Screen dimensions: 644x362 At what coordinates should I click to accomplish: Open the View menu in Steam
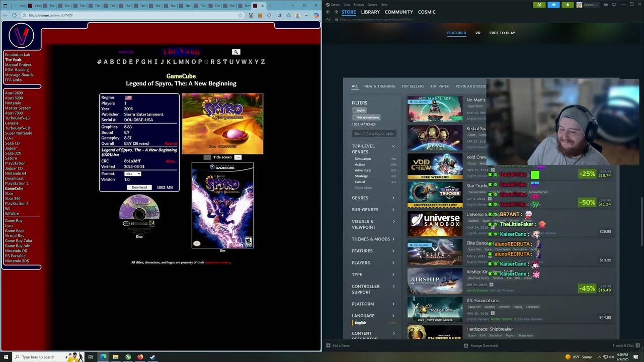click(347, 5)
